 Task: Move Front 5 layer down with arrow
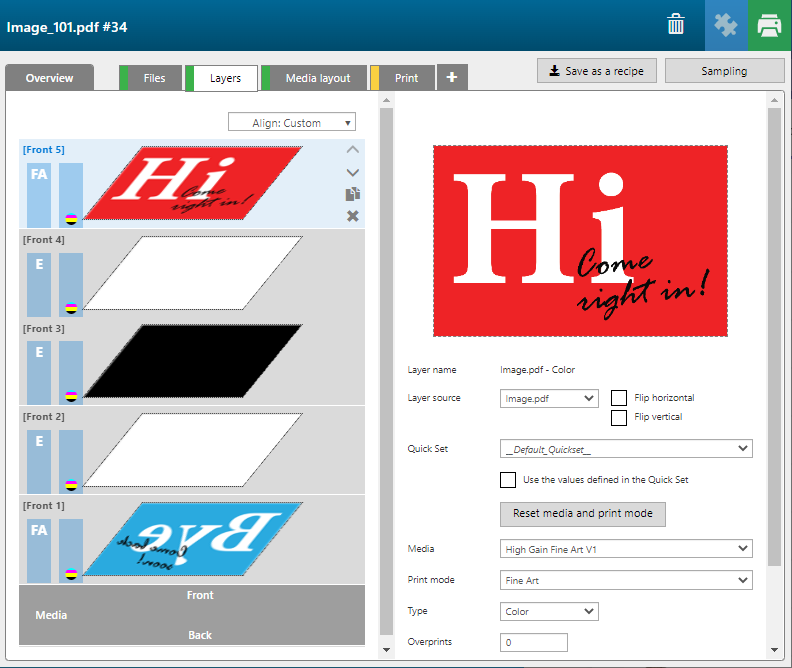pos(352,172)
